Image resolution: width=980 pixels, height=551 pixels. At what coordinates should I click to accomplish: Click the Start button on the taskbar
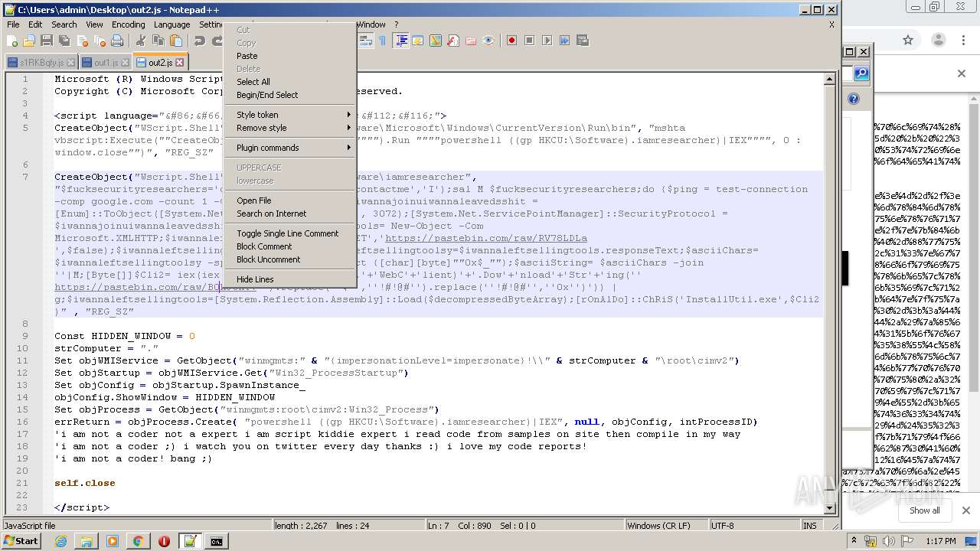(21, 541)
